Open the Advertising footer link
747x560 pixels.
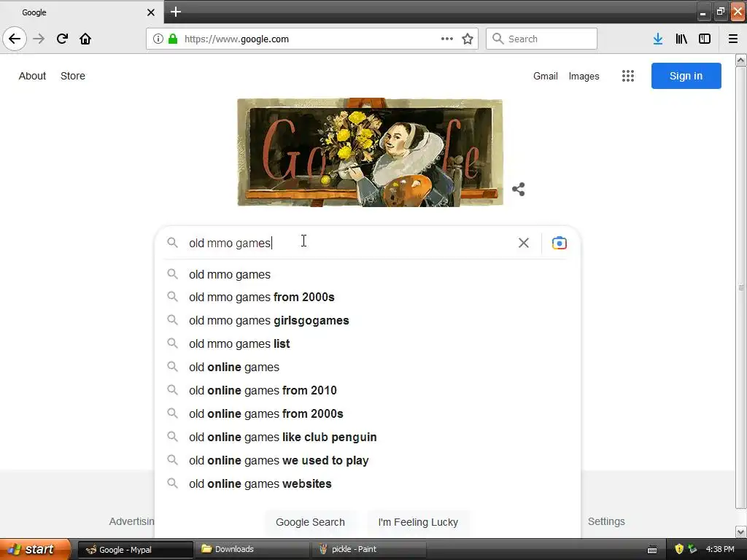click(x=131, y=521)
